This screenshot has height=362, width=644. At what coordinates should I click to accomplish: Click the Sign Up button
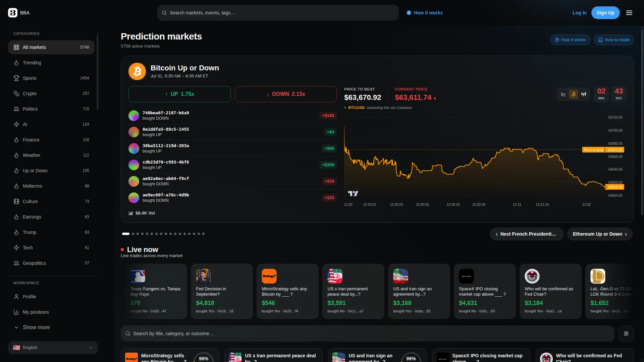click(605, 13)
